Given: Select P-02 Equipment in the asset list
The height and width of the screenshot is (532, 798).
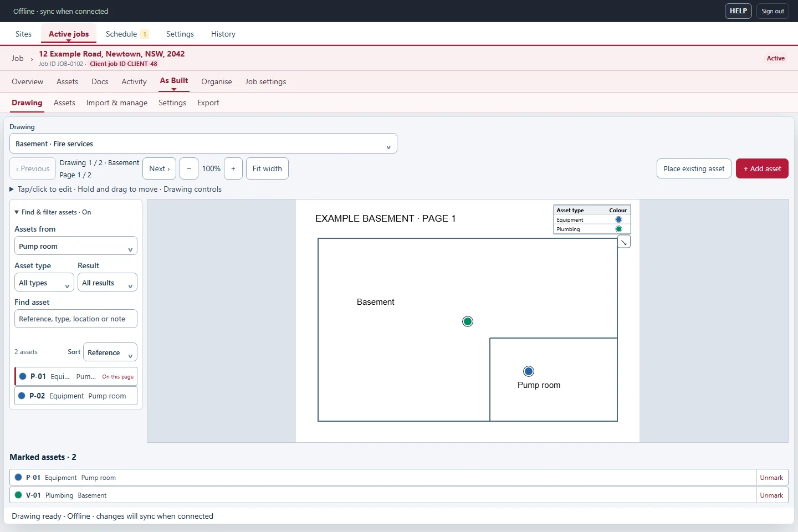Looking at the screenshot, I should [x=76, y=396].
